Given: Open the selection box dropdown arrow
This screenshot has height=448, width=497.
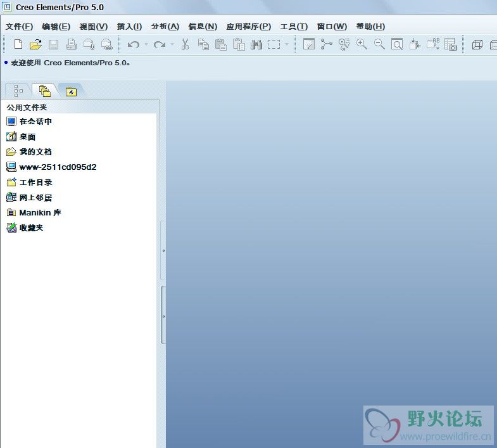Looking at the screenshot, I should tap(287, 44).
